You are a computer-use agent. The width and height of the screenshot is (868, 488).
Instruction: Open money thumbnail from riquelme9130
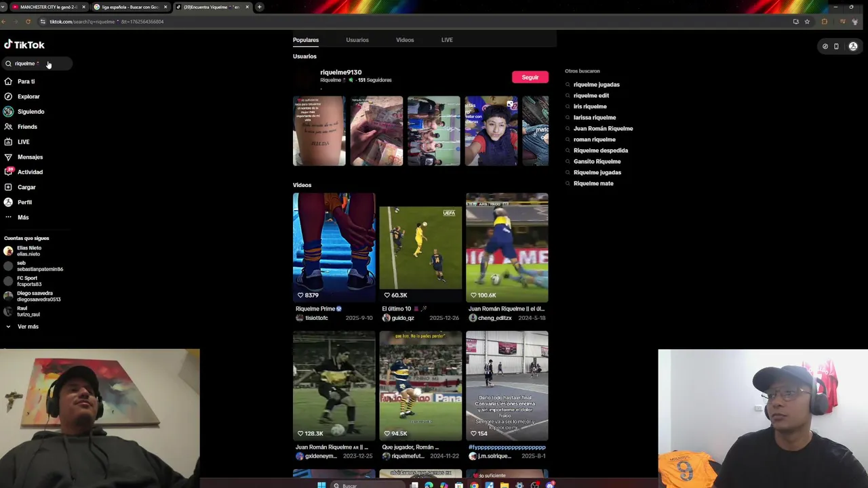376,131
